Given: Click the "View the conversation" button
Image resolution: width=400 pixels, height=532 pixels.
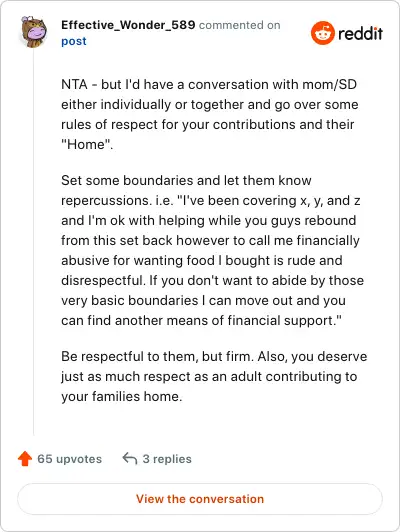Looking at the screenshot, I should (x=200, y=499).
